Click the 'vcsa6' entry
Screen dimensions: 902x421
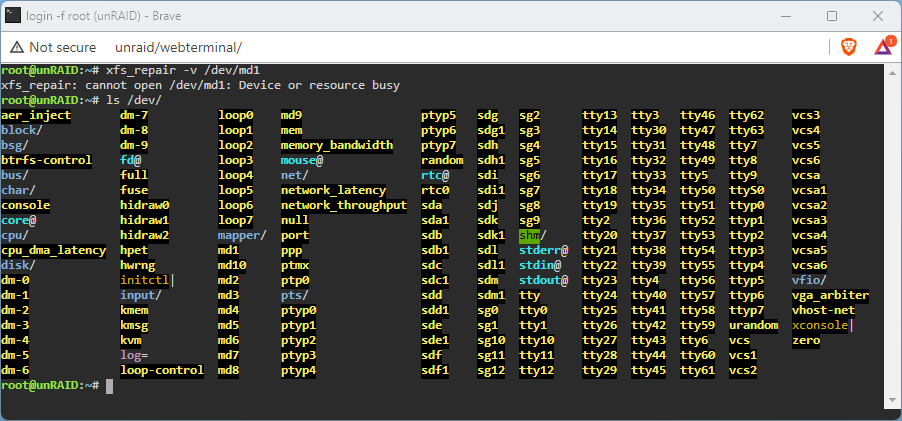point(809,265)
